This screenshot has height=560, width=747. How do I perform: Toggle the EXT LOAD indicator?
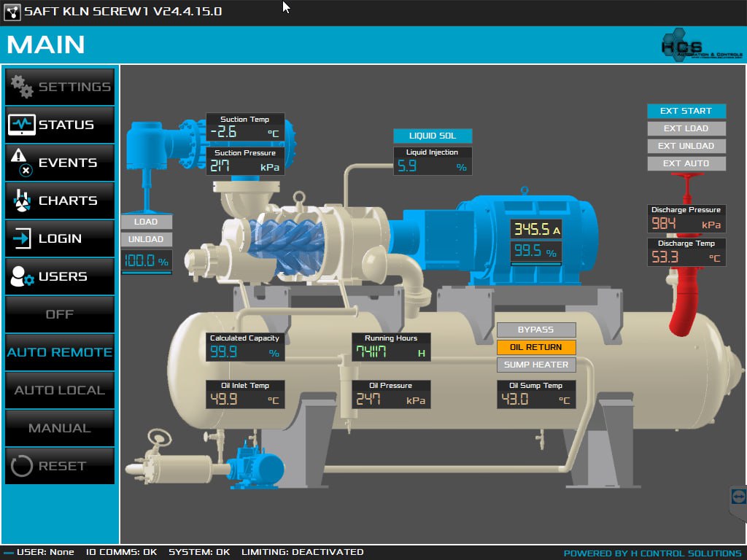point(686,128)
